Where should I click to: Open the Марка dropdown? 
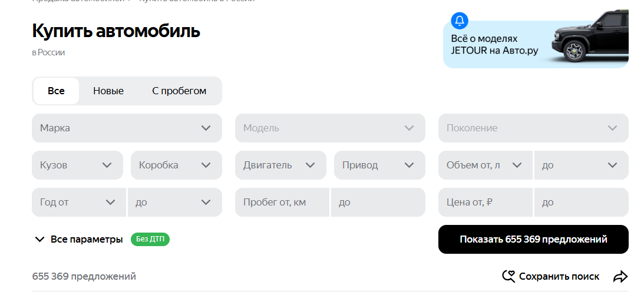pos(127,128)
